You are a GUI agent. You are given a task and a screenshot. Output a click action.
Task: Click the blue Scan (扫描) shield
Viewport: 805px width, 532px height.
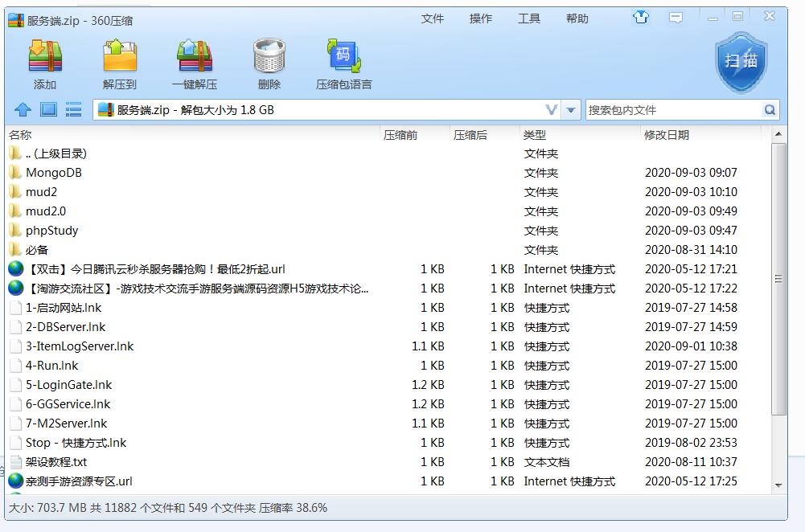click(741, 61)
